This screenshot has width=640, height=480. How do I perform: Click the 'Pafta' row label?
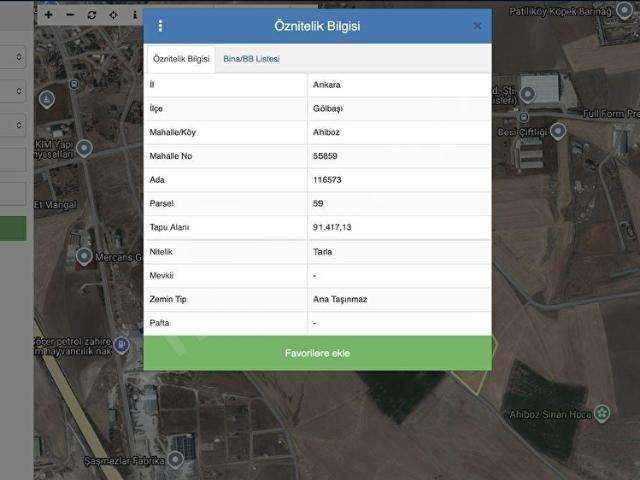(159, 323)
